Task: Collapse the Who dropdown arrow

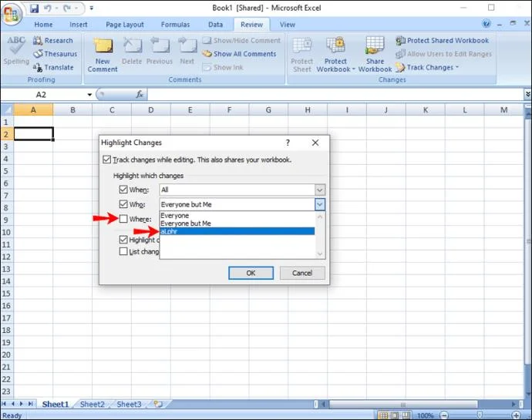Action: coord(320,204)
